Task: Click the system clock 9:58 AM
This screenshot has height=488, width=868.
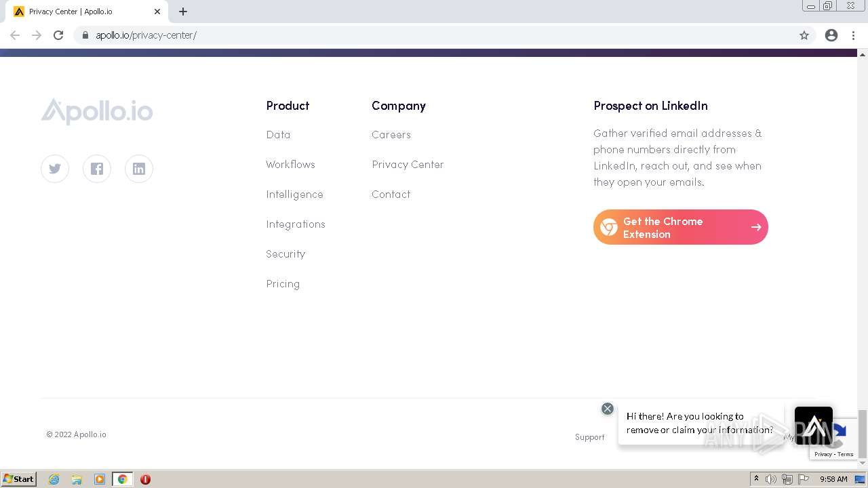Action: (x=833, y=479)
